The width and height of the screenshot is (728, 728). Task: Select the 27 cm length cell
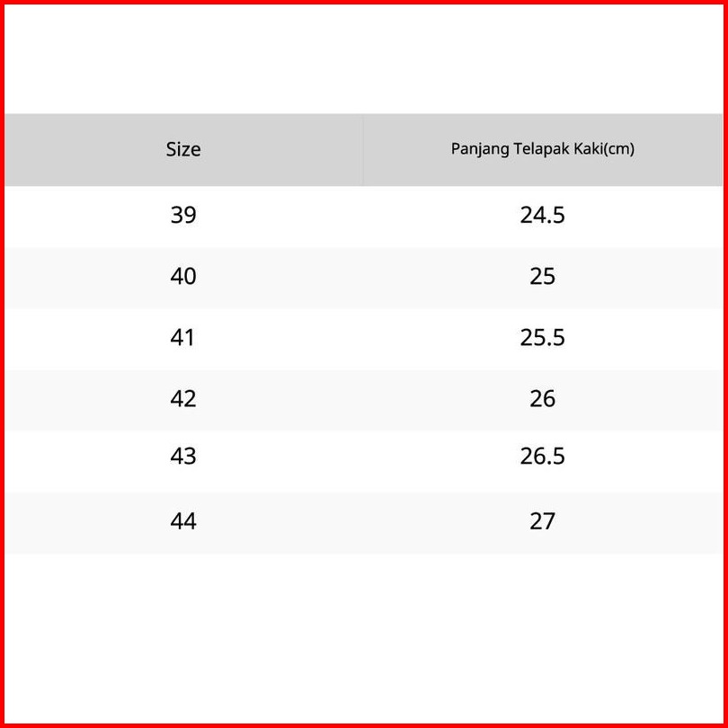point(542,521)
